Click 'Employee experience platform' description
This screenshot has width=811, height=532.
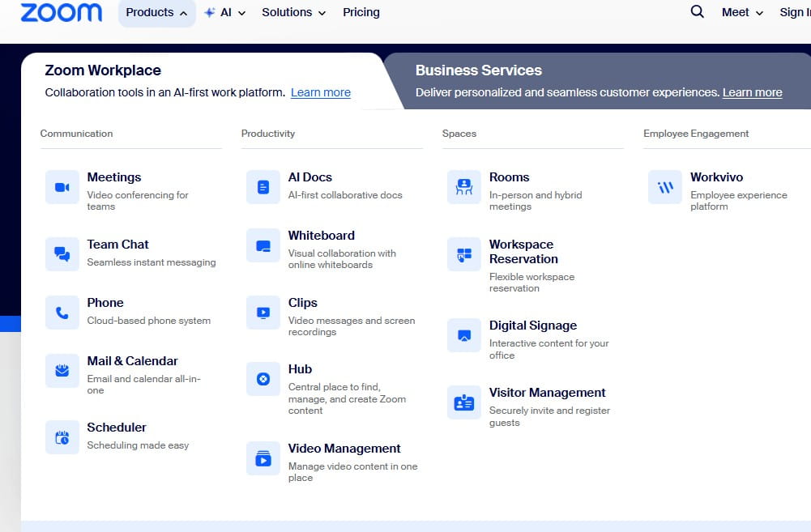[x=739, y=201]
